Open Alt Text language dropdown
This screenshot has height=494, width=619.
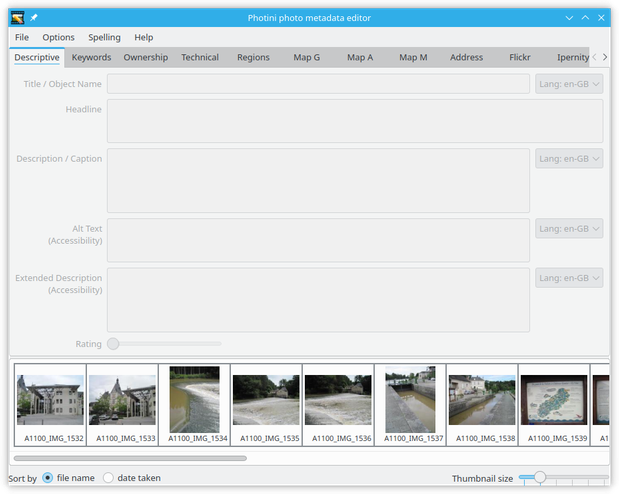[x=569, y=229]
